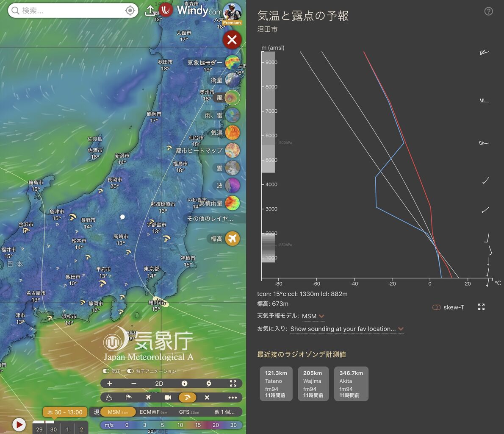Switch the map 2D view mode

159,384
